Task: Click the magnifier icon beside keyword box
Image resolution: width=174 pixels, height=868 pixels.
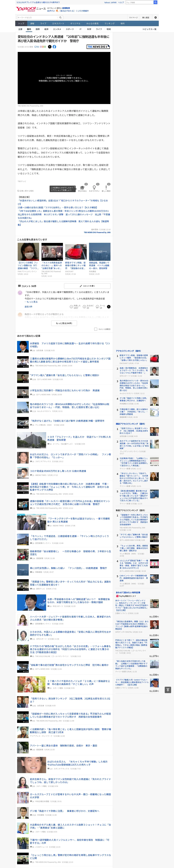Action: [60, 18]
